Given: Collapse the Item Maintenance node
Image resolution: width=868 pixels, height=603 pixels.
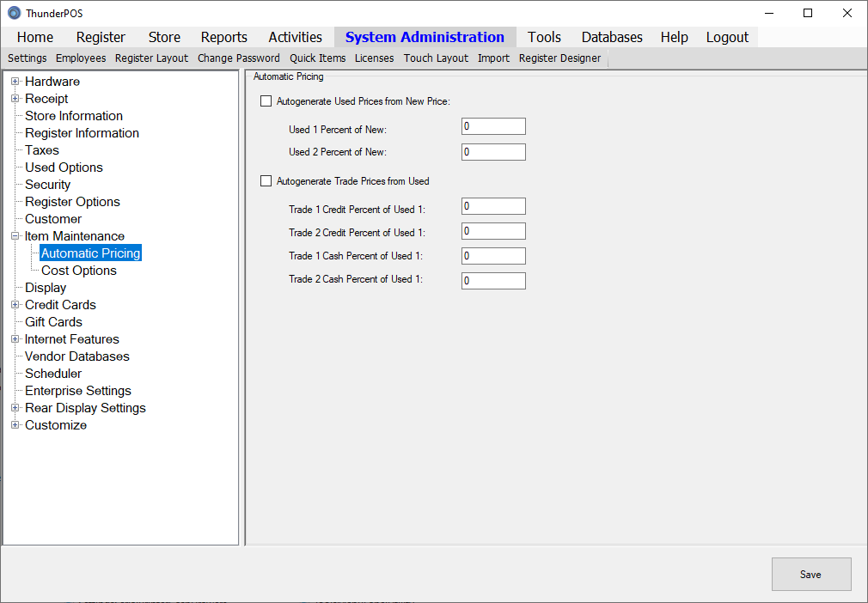Looking at the screenshot, I should tap(15, 236).
